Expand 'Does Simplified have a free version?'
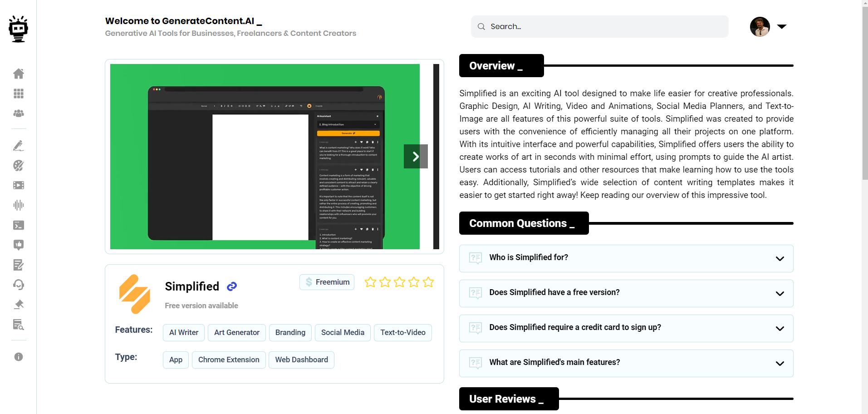 (x=626, y=293)
